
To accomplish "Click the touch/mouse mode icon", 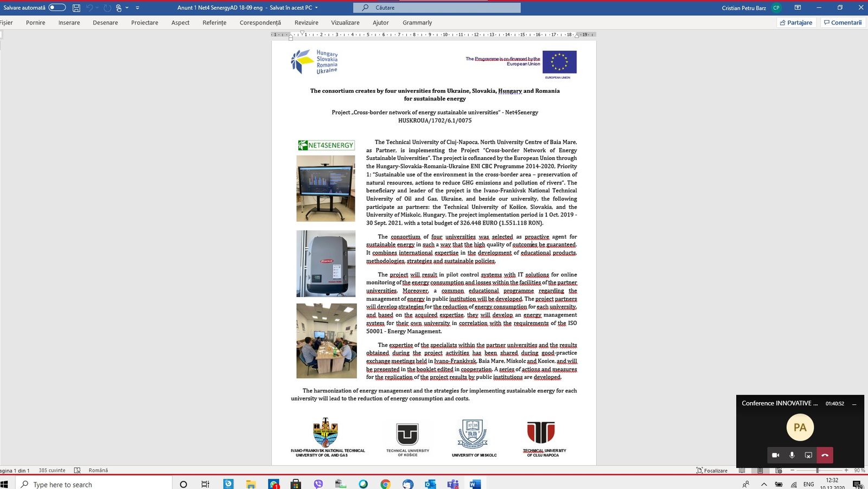I will (119, 8).
